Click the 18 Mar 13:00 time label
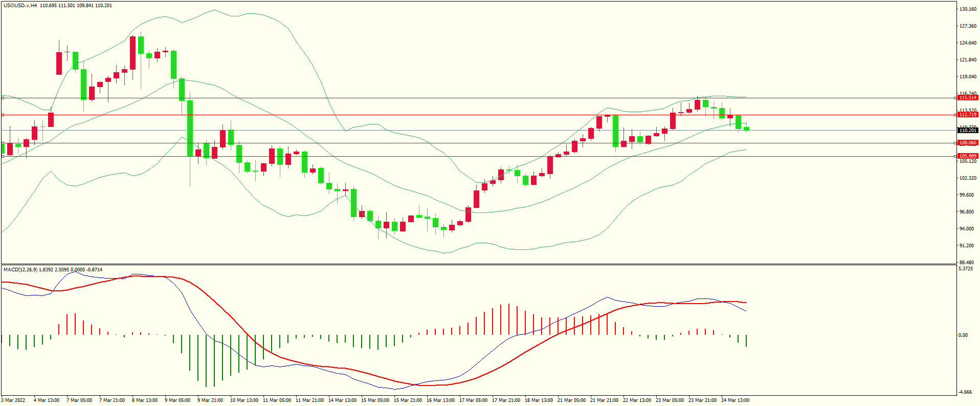This screenshot has width=980, height=406. [x=539, y=400]
